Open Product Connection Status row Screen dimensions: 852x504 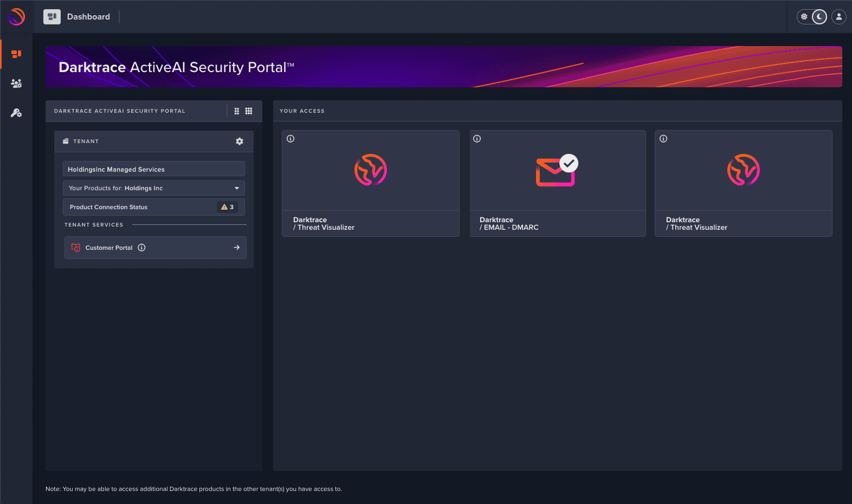click(154, 207)
